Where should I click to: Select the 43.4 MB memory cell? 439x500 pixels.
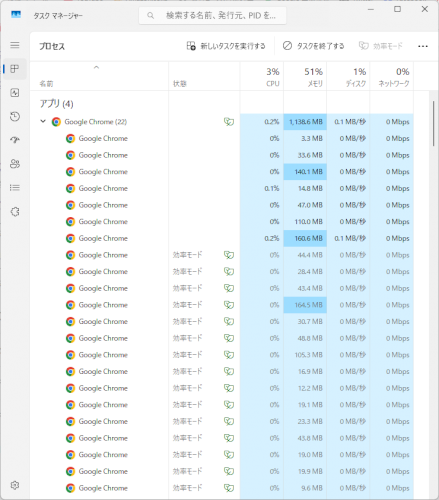(x=305, y=288)
